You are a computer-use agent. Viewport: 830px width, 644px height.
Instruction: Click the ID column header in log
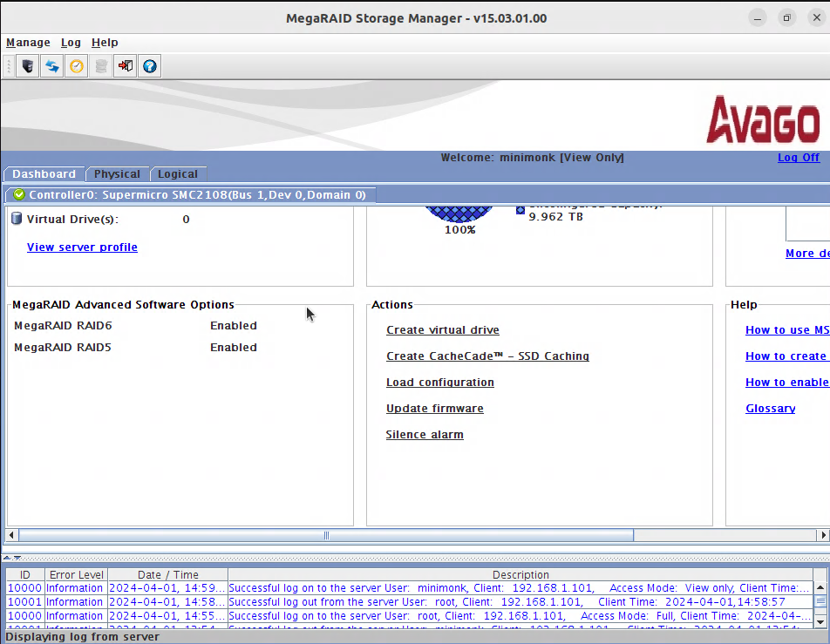[x=25, y=574]
